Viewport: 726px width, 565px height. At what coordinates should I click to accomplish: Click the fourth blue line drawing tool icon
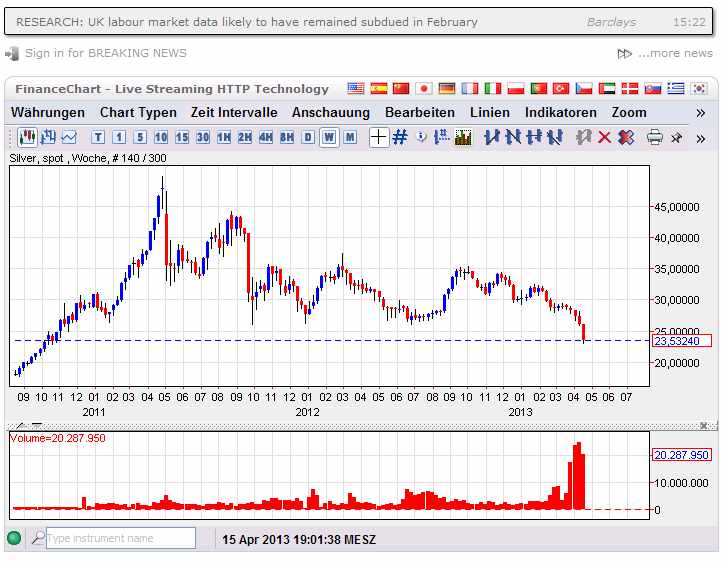coord(555,138)
